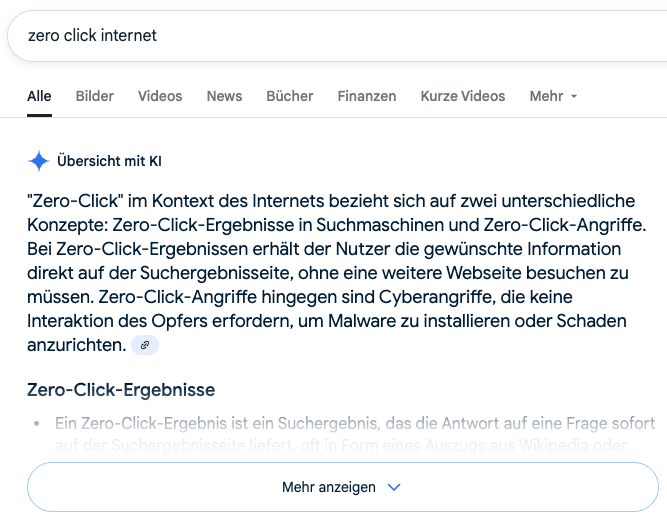Expand the Mehr dropdown arrow
The image size is (667, 524).
[x=574, y=97]
